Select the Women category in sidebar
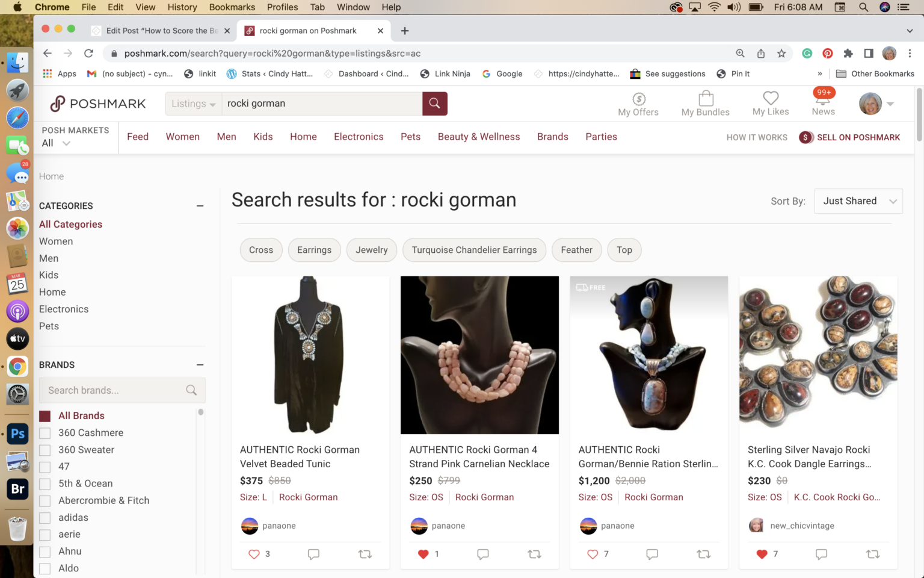 coord(56,241)
